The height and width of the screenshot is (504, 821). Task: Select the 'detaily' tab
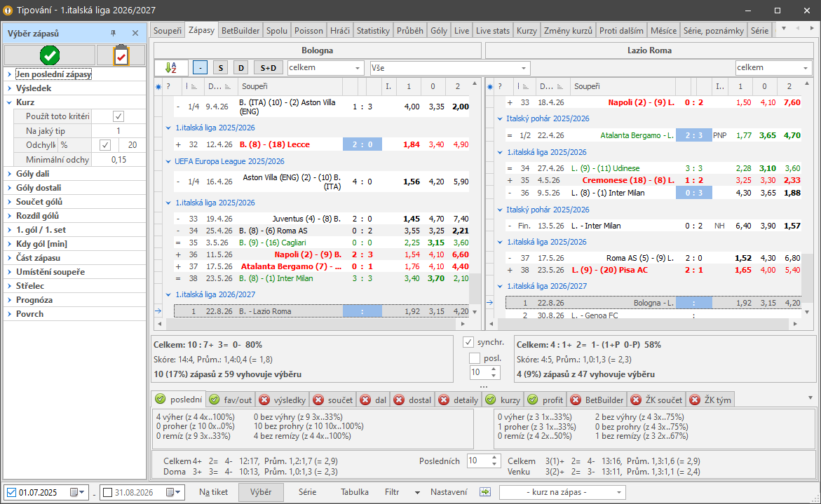click(458, 400)
